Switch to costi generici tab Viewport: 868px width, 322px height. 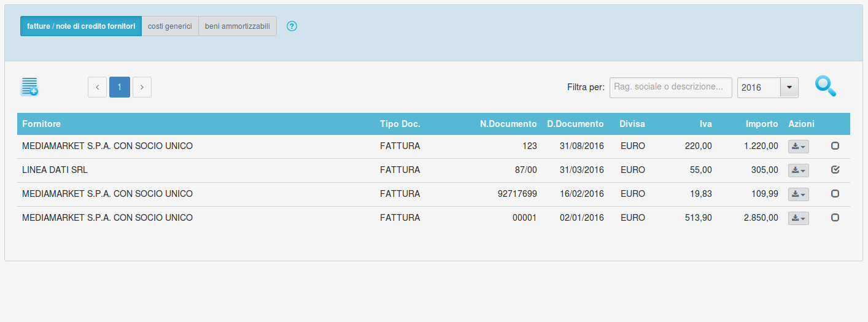coord(170,26)
